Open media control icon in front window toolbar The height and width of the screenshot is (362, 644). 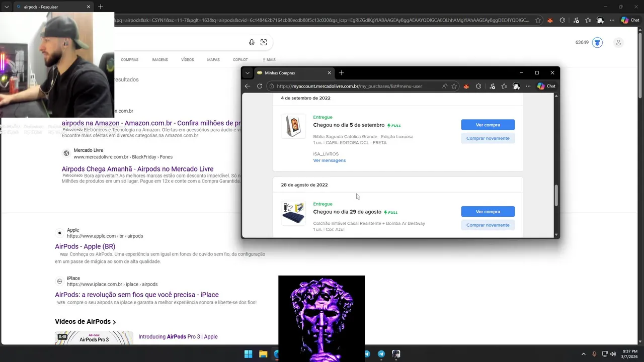tap(492, 86)
